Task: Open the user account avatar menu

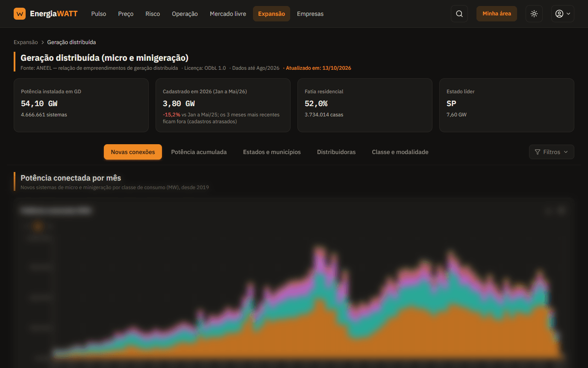Action: pos(563,14)
